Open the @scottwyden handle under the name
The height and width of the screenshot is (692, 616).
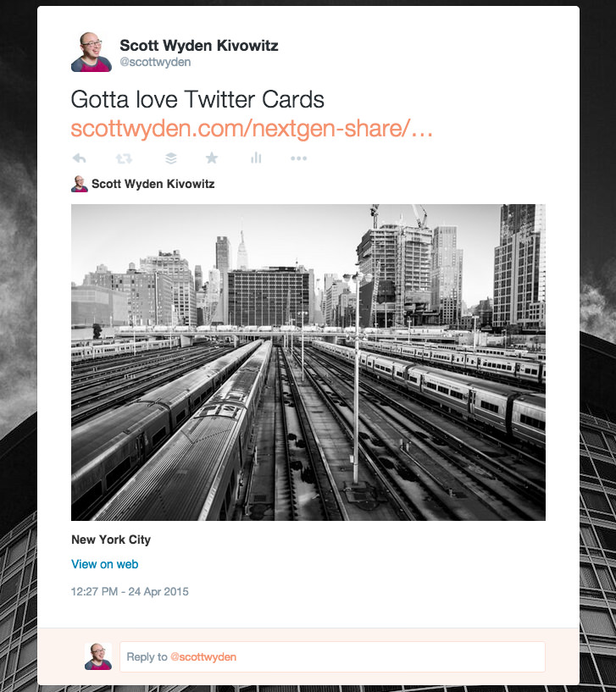coord(155,62)
